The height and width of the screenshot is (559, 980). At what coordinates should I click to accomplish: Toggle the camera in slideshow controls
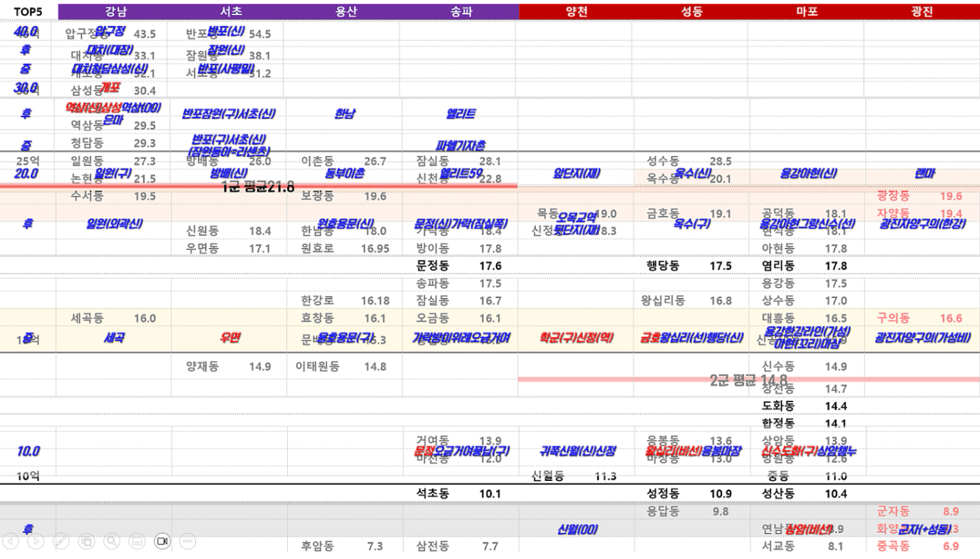(x=162, y=541)
